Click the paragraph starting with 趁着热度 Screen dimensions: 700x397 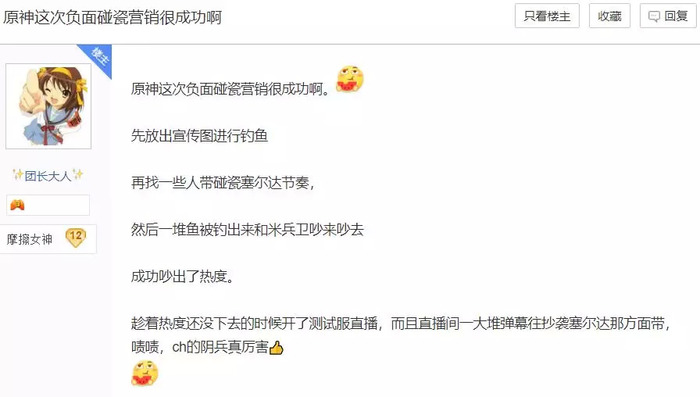pyautogui.click(x=400, y=335)
